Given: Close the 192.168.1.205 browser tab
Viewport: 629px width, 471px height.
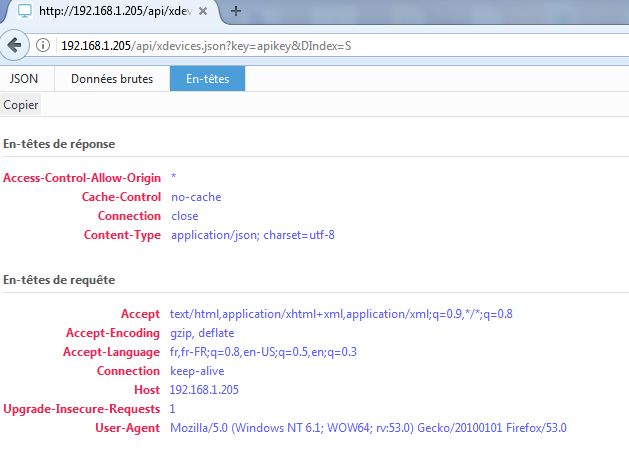Looking at the screenshot, I should click(203, 12).
